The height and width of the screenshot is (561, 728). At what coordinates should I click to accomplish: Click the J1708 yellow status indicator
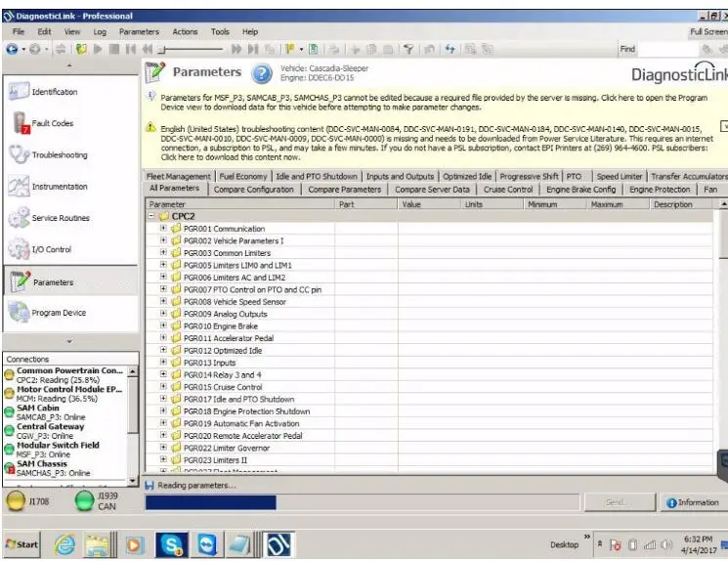pyautogui.click(x=16, y=501)
